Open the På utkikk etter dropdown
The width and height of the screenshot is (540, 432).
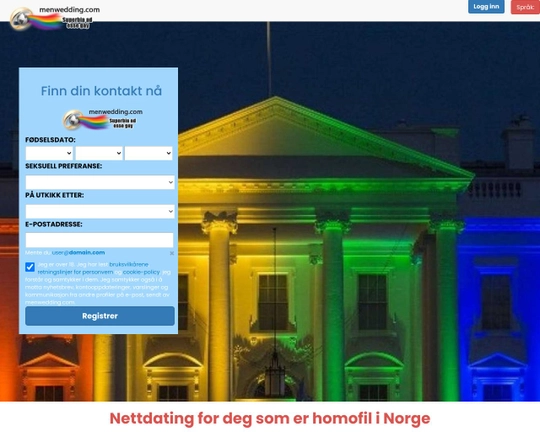(x=100, y=212)
